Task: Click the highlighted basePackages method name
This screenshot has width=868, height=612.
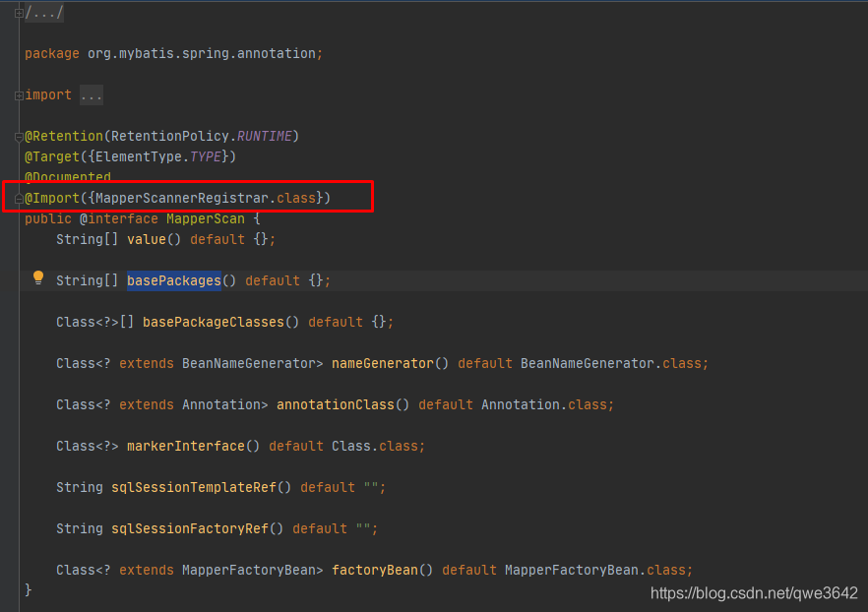Action: [x=174, y=280]
